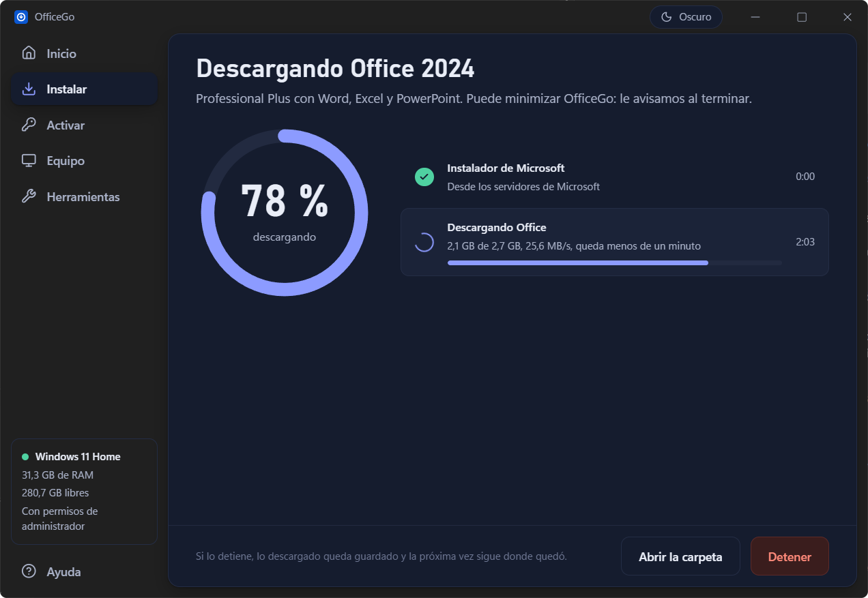Click the 31,3 GB de RAM text
This screenshot has width=868, height=598.
[57, 475]
